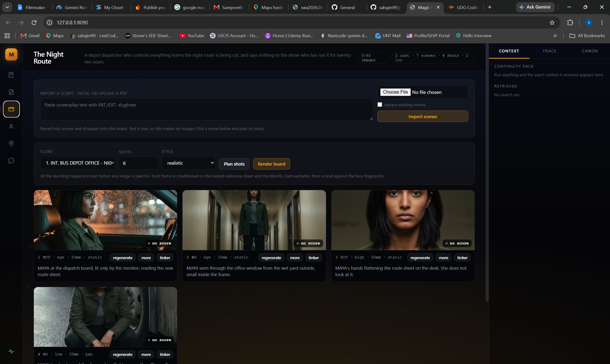Click Import scenes button
Viewport: 610px width, 364px height.
point(423,116)
